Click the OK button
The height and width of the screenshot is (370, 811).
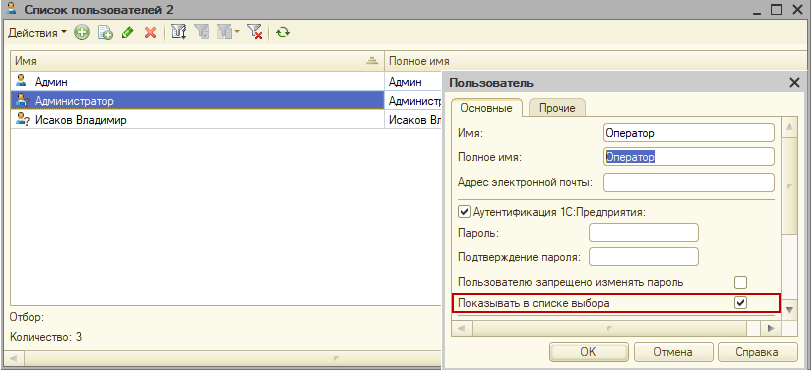tap(588, 352)
